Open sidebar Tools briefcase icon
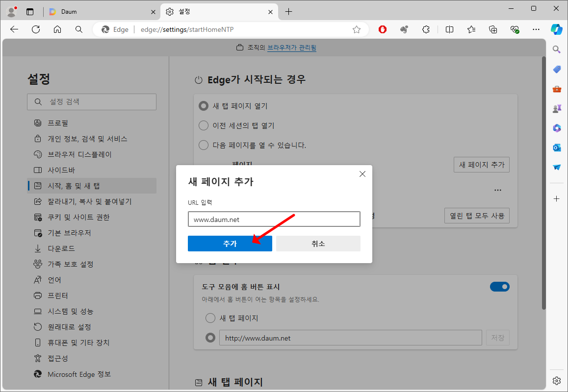Screen dimensions: 568x392 [x=557, y=89]
